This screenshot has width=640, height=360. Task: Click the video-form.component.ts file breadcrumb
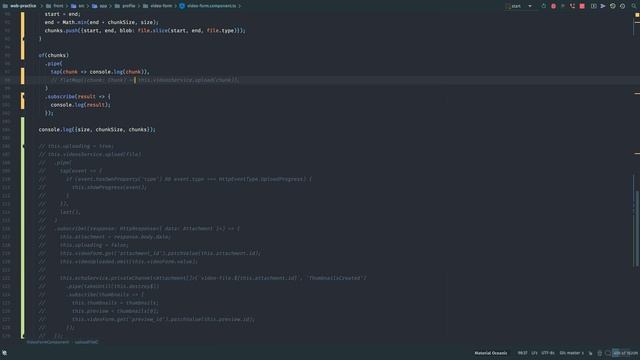[211, 6]
